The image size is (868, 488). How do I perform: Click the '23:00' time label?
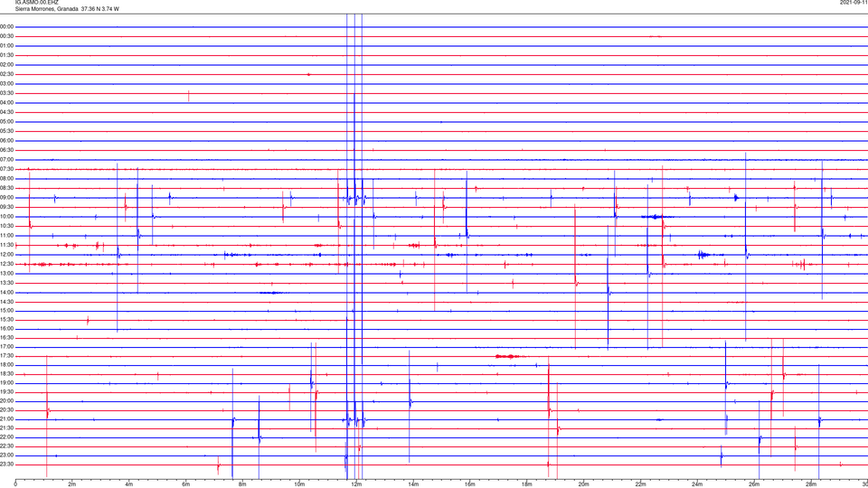click(x=7, y=455)
